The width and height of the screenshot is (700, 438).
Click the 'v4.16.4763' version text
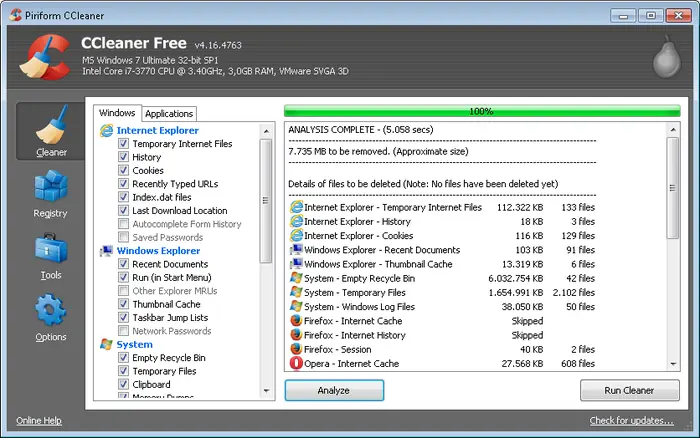click(218, 45)
